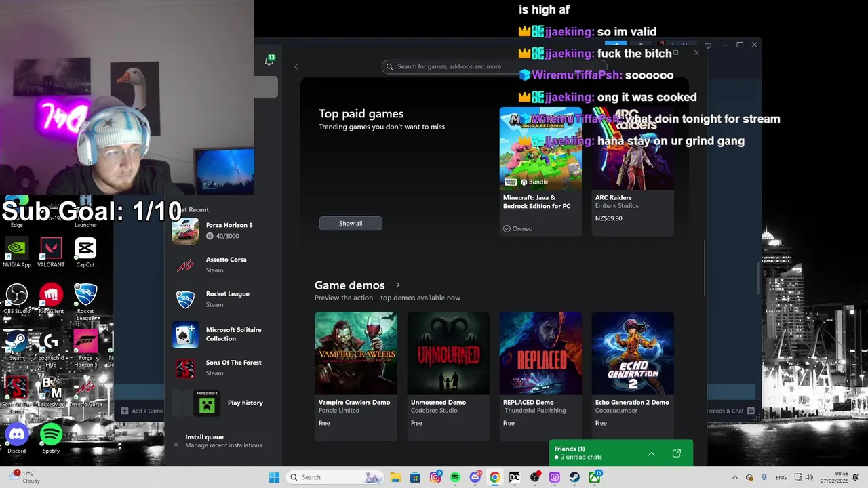The height and width of the screenshot is (488, 868).
Task: Click the Show all button under Top paid games
Action: [x=351, y=223]
